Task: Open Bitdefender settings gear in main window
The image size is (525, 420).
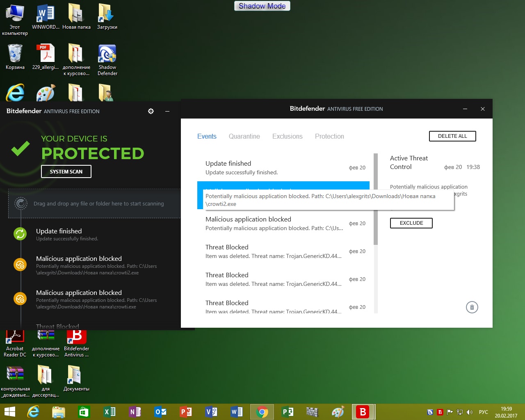Action: (x=151, y=111)
